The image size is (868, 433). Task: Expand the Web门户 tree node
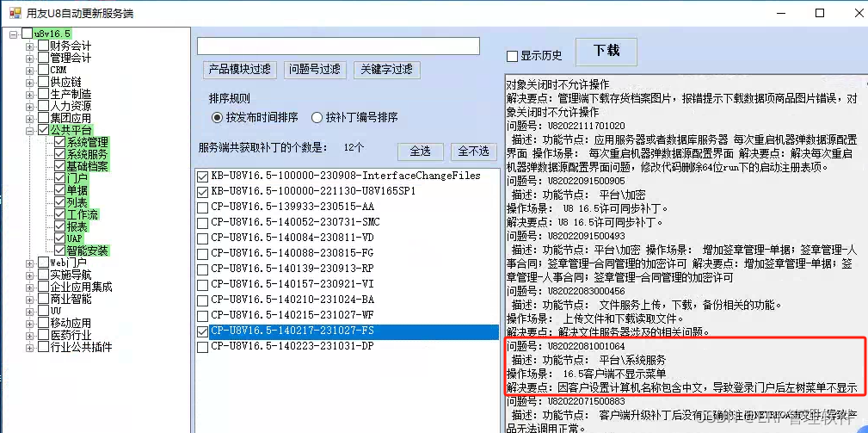29,263
